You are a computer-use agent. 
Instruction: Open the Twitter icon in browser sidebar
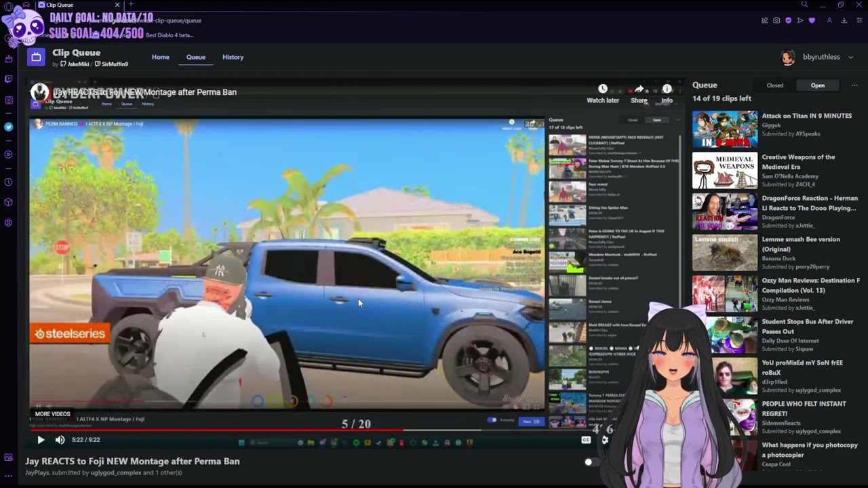click(x=8, y=127)
